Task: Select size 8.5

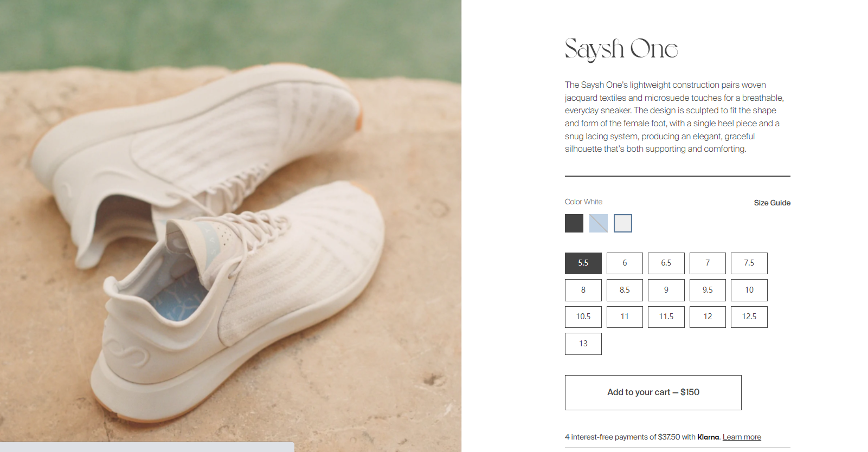Action: pyautogui.click(x=625, y=290)
